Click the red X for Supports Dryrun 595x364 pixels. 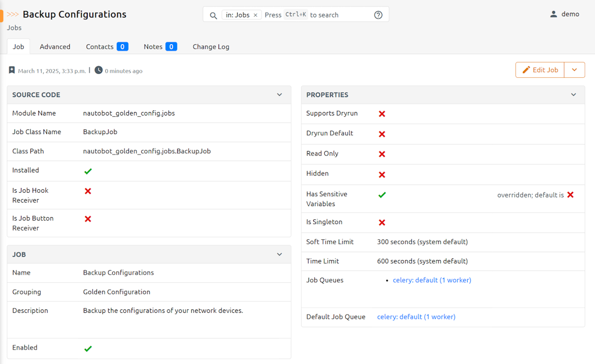click(382, 114)
